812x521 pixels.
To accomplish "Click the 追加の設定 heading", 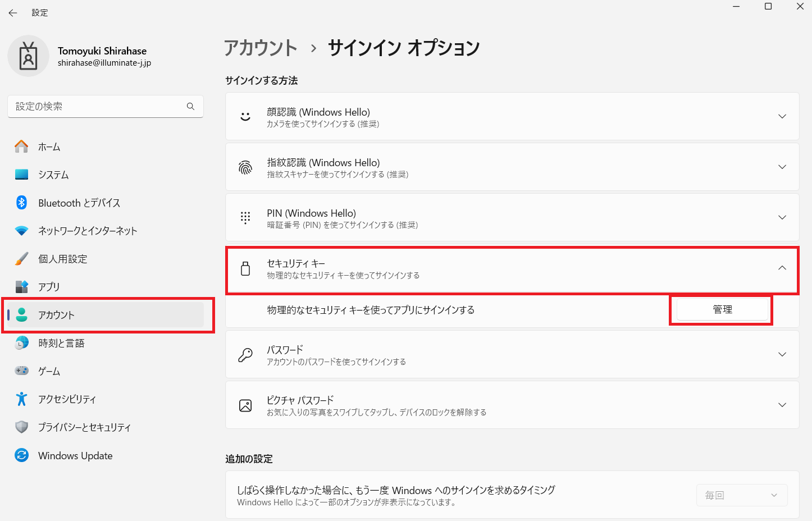I will pyautogui.click(x=249, y=459).
